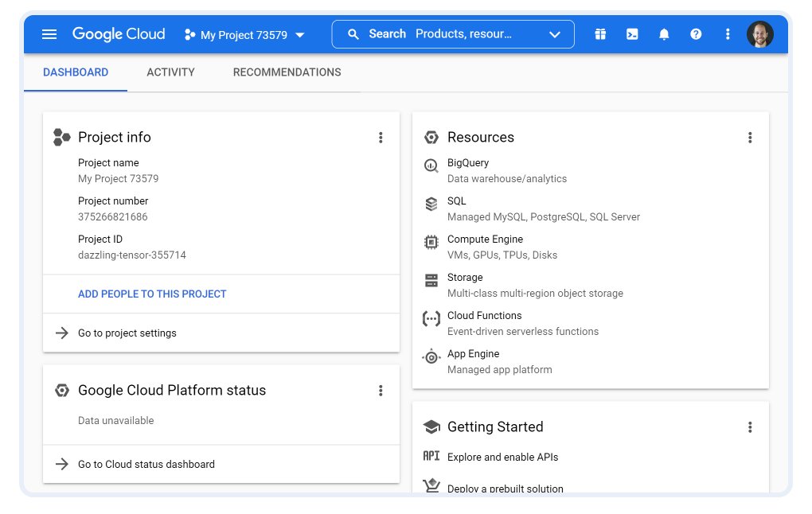This screenshot has height=514, width=812.
Task: Click Managed app platform description
Action: click(x=500, y=370)
